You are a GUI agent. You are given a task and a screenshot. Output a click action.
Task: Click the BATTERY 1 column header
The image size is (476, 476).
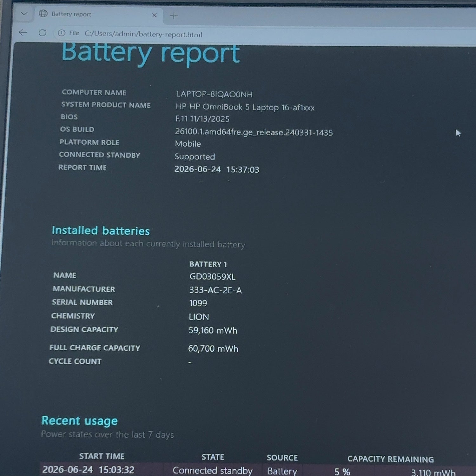(x=208, y=264)
